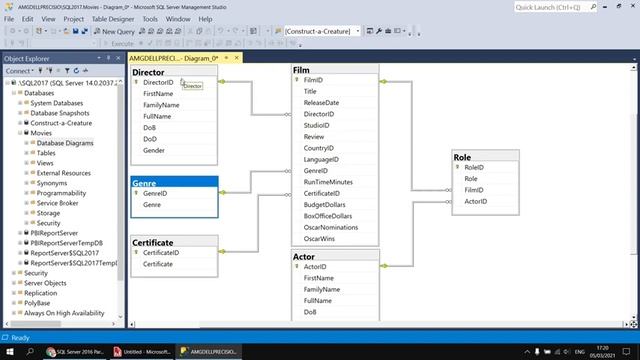
Task: Click the Connect Object Explorer plug icon
Action: pos(40,71)
